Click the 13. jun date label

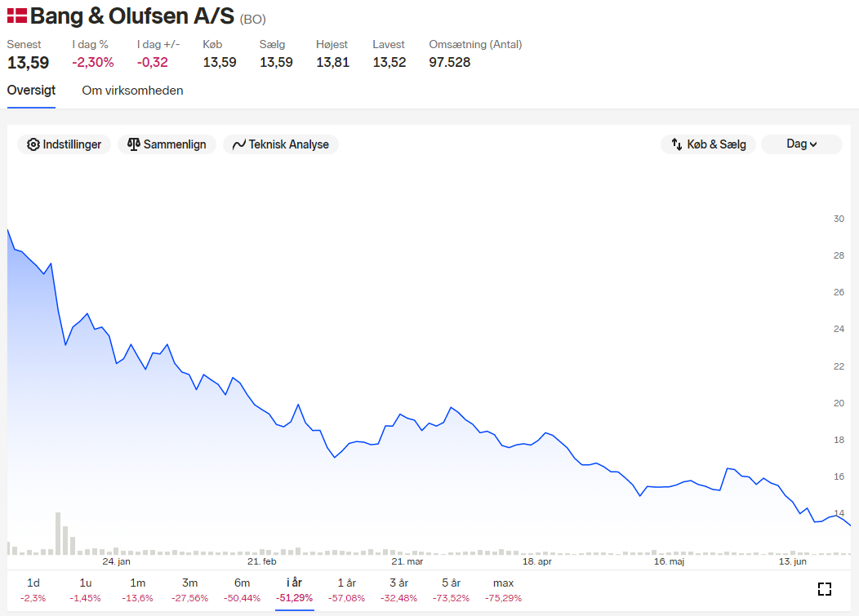[793, 561]
